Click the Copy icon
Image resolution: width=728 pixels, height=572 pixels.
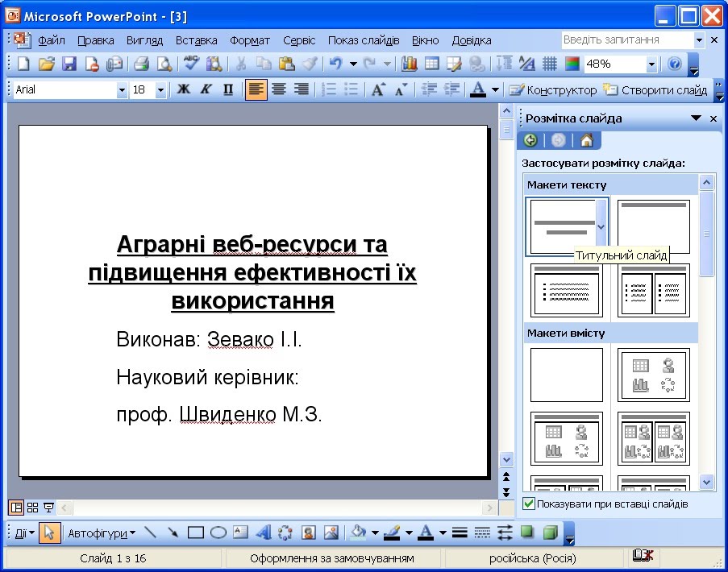pyautogui.click(x=264, y=64)
